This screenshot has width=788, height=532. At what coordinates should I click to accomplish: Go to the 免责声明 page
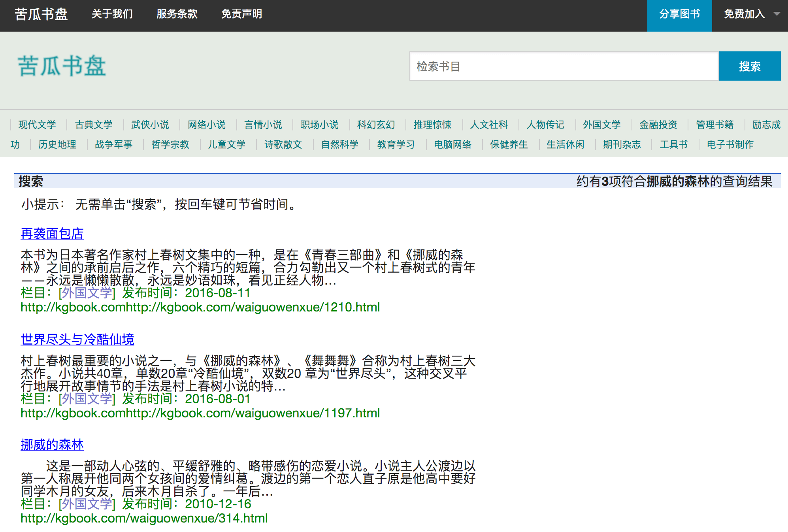(241, 14)
